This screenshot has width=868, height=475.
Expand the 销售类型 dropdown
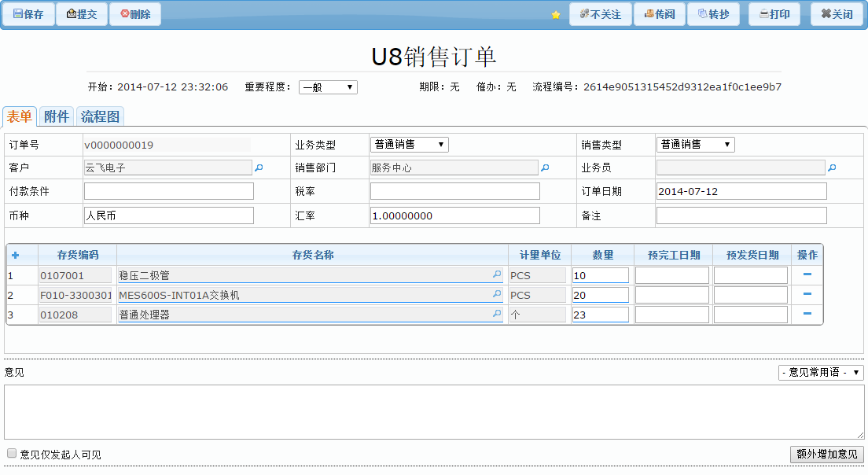(x=695, y=145)
